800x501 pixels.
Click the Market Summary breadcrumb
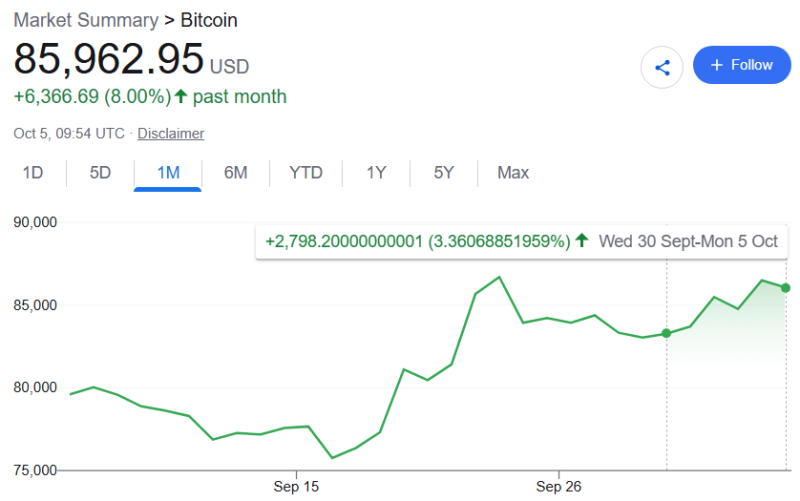coord(86,20)
